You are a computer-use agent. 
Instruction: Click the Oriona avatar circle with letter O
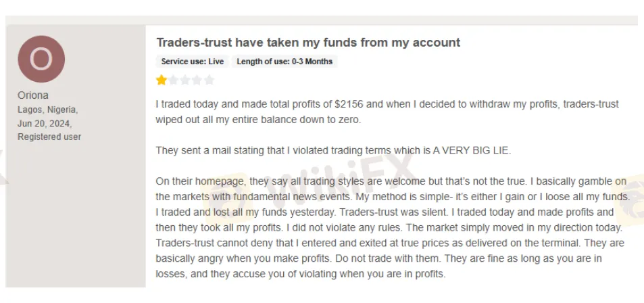[41, 60]
